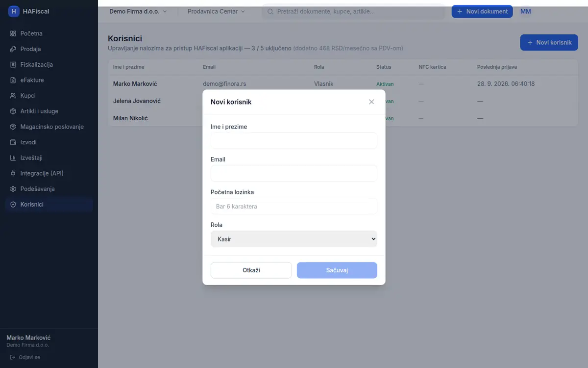
Task: Click the Otkaži button
Action: [x=251, y=270]
